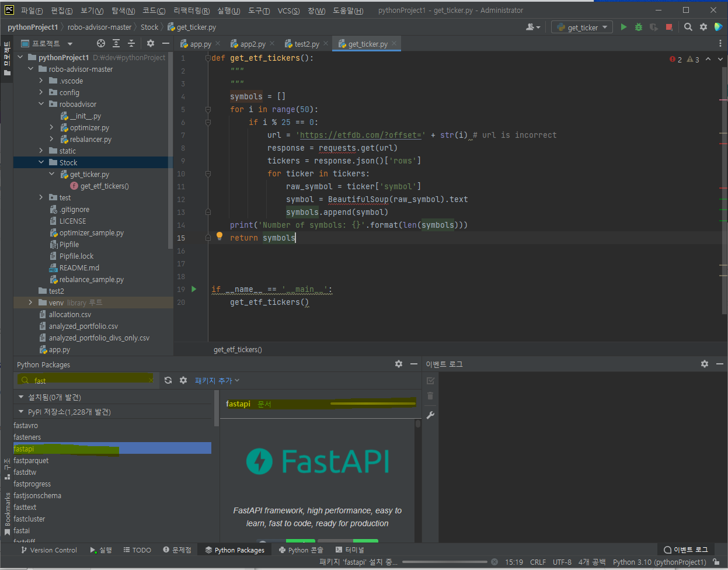Toggle the Bookmarks tool window stripe
728x570 pixels.
tap(7, 513)
